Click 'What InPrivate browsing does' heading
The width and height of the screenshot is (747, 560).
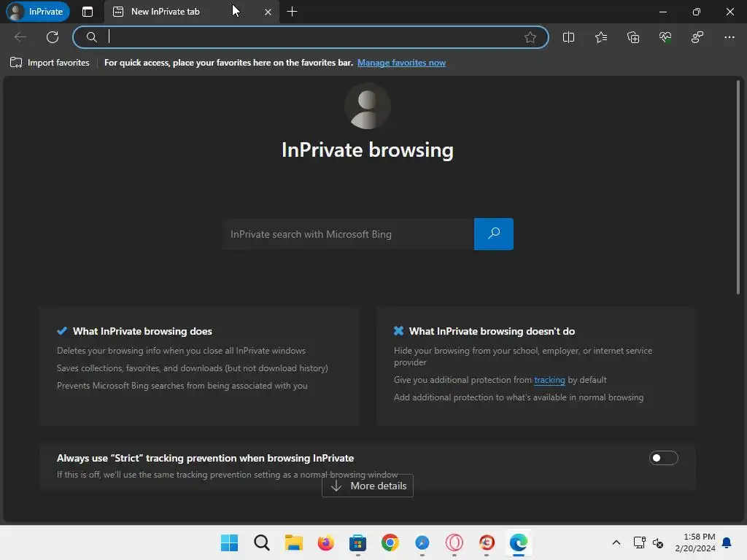[142, 331]
